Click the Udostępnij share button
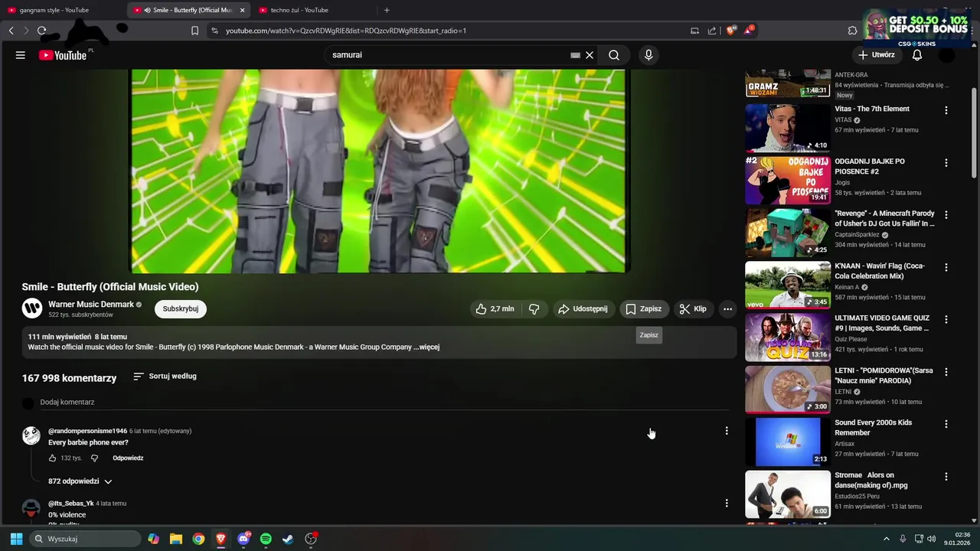Image resolution: width=980 pixels, height=551 pixels. coord(583,309)
